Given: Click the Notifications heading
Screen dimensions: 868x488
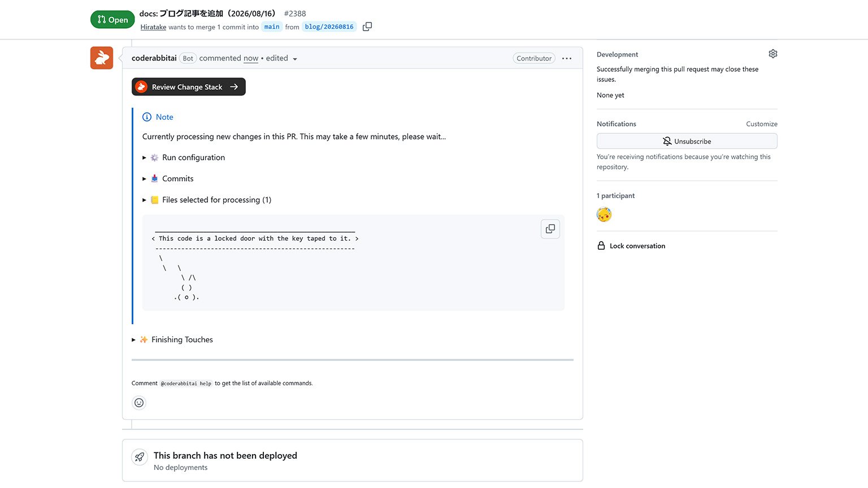Looking at the screenshot, I should tap(617, 124).
